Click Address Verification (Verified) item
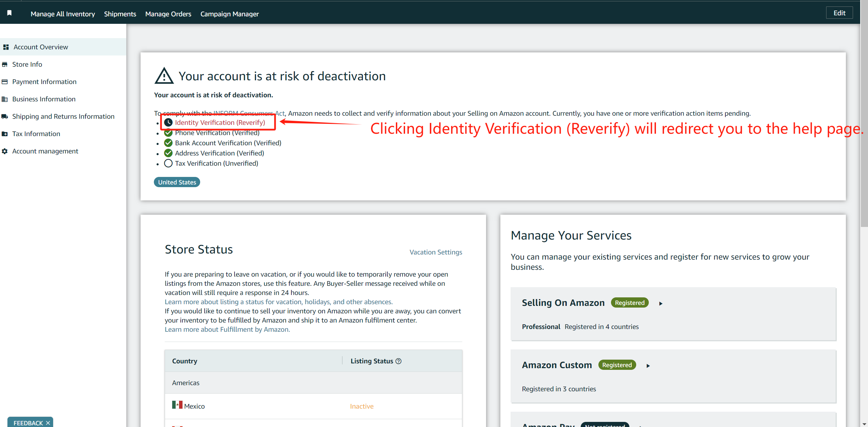The width and height of the screenshot is (868, 427). pyautogui.click(x=220, y=153)
